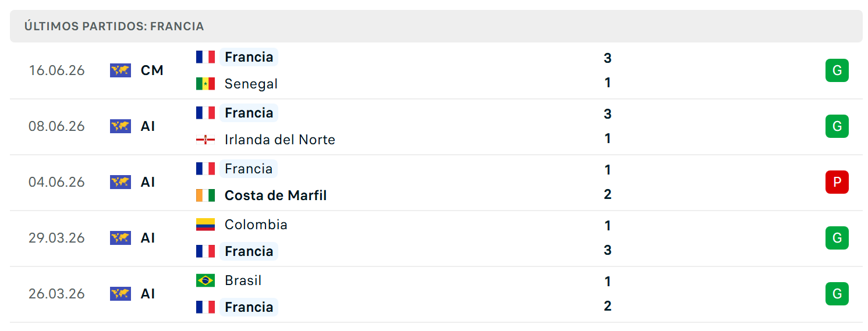Click the Últimos Partidos: Francia header
Screen dimensions: 868x331
click(114, 26)
